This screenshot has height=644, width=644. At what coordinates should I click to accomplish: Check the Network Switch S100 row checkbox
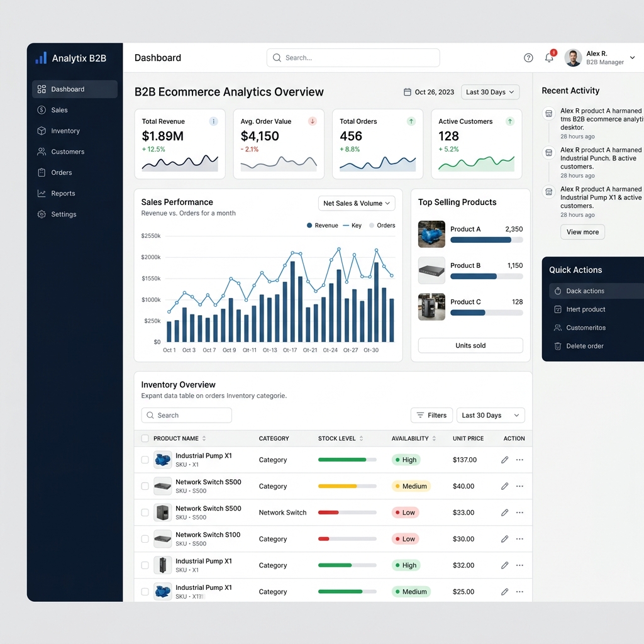coord(145,539)
